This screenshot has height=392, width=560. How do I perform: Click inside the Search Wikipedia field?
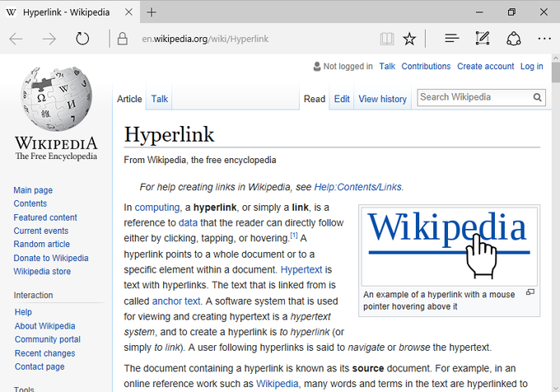point(473,97)
